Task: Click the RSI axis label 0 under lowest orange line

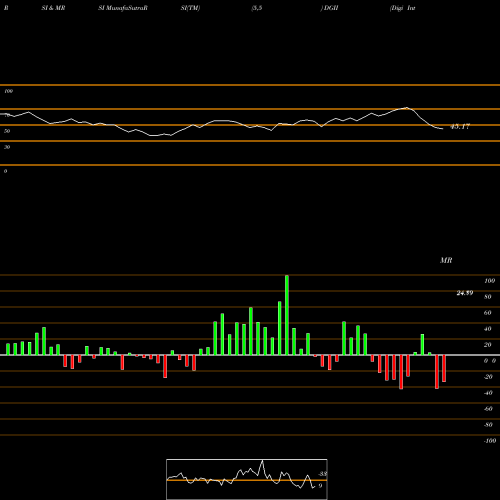Action: coord(5,171)
